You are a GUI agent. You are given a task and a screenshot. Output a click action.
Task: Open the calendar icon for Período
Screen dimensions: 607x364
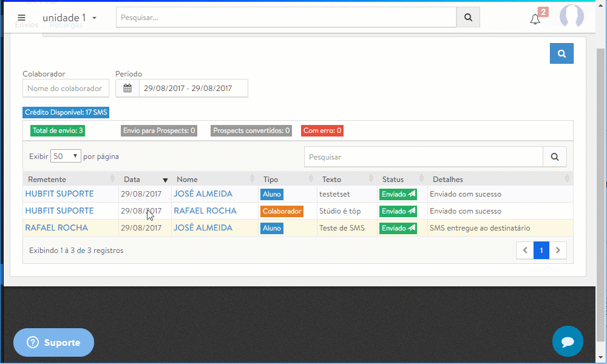pyautogui.click(x=127, y=88)
